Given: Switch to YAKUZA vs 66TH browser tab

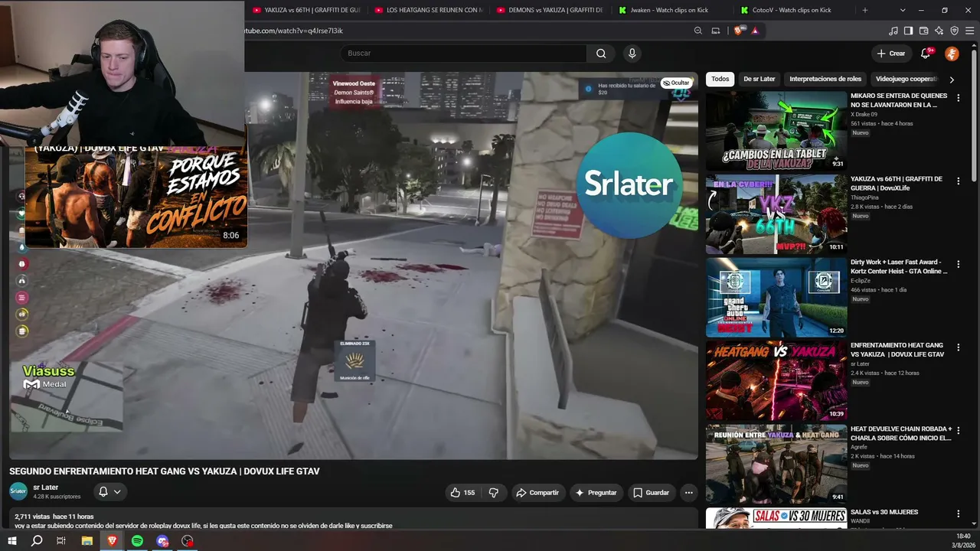Looking at the screenshot, I should click(x=306, y=10).
